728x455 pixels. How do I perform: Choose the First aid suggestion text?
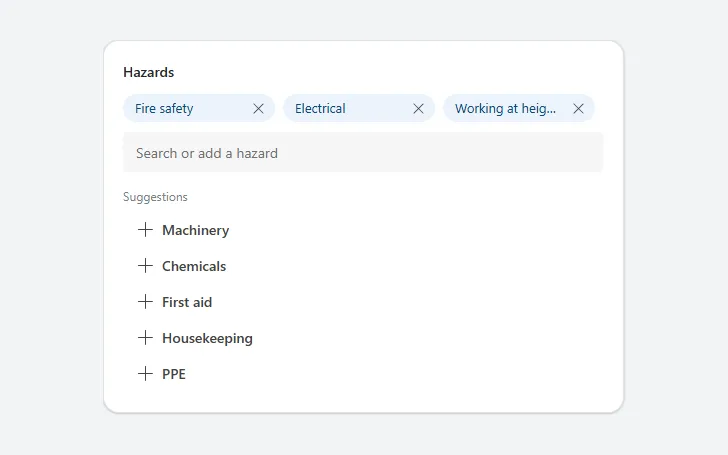187,302
